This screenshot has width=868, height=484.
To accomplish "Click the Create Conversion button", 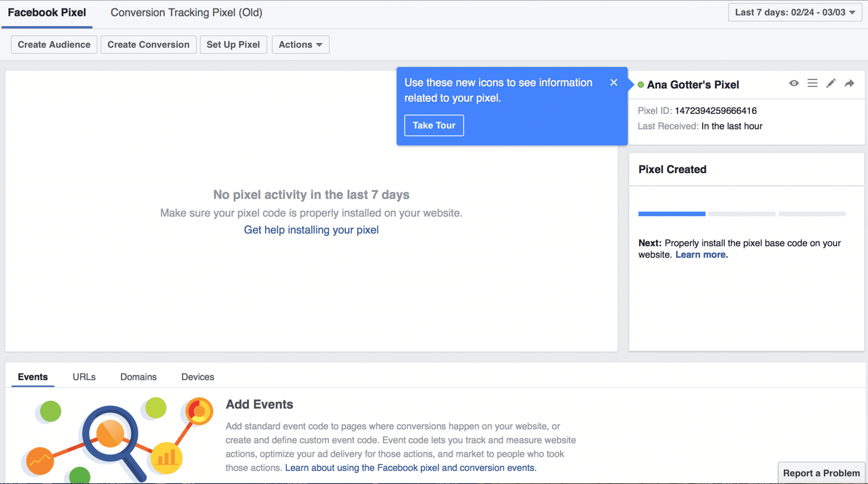I will [148, 44].
